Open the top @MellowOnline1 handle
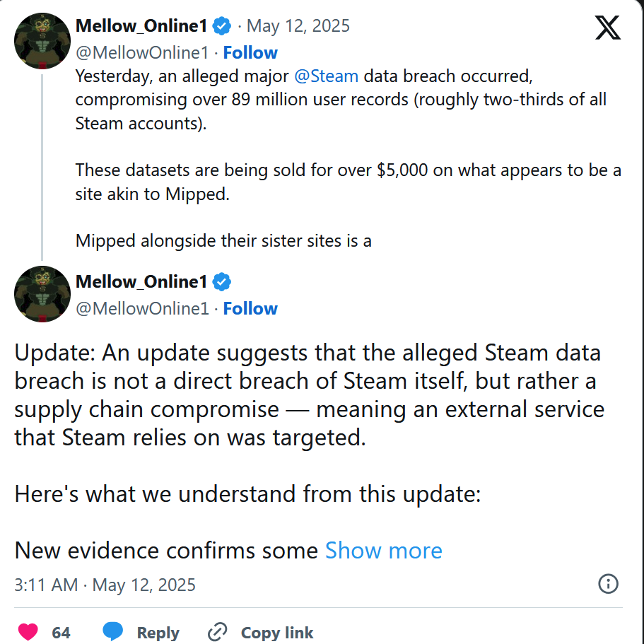Screen dimensions: 644x644 coord(143,53)
